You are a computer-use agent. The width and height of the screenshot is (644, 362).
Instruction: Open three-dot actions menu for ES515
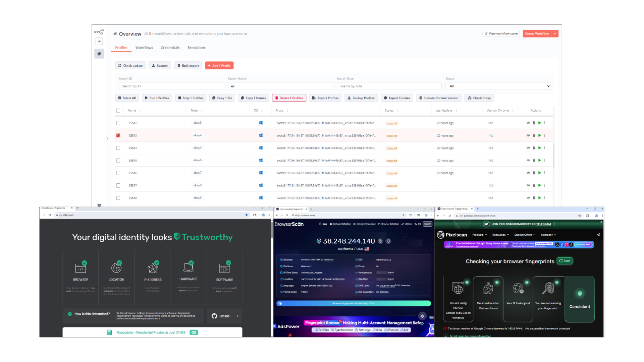[x=544, y=161]
